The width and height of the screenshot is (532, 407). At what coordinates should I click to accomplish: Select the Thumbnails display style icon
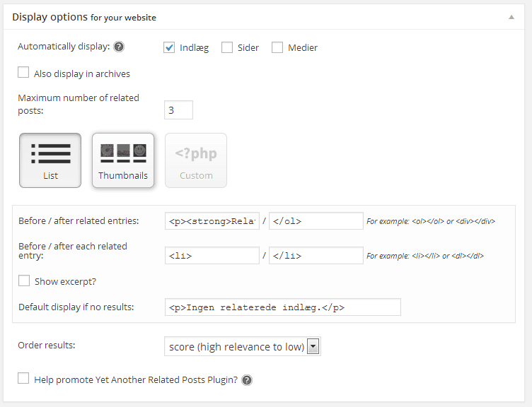tap(123, 160)
